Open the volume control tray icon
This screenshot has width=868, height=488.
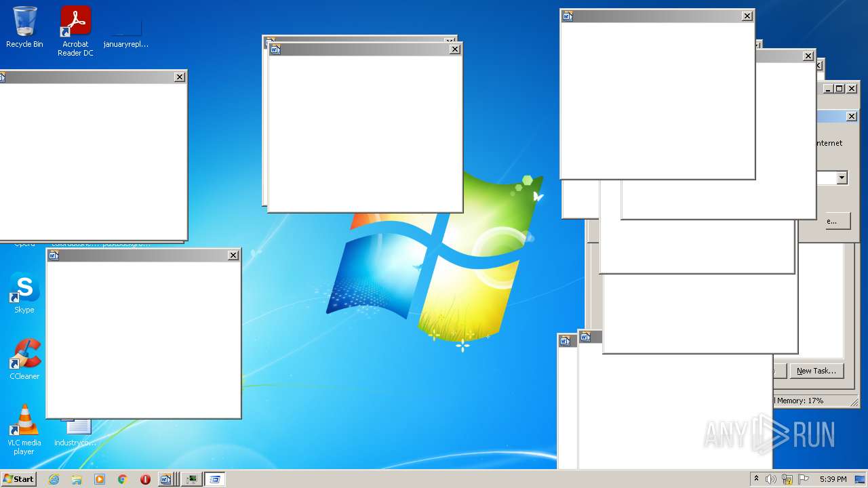(771, 479)
